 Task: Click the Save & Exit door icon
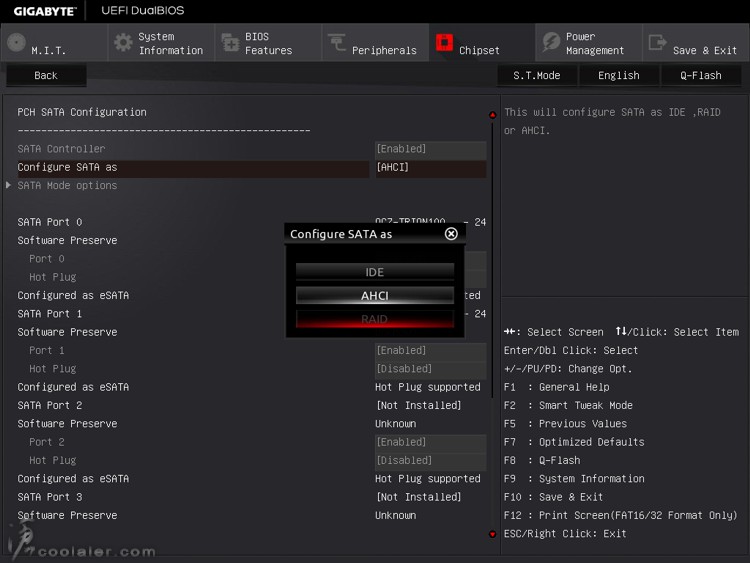[658, 43]
